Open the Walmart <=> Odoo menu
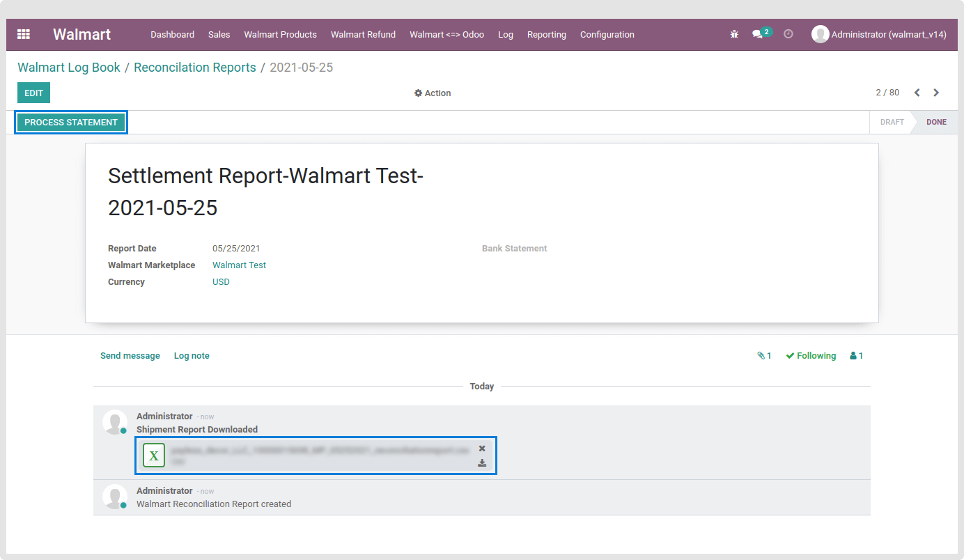Viewport: 964px width, 560px height. (446, 34)
